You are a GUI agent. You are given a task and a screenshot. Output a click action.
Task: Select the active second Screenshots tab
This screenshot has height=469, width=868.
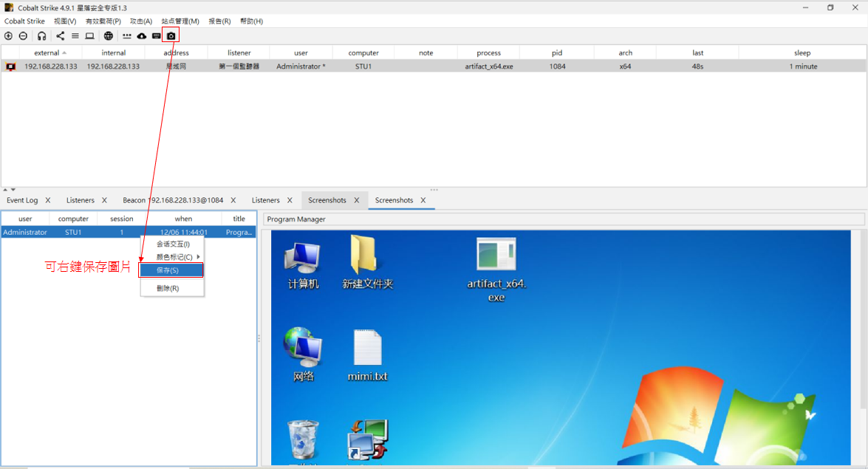point(394,200)
